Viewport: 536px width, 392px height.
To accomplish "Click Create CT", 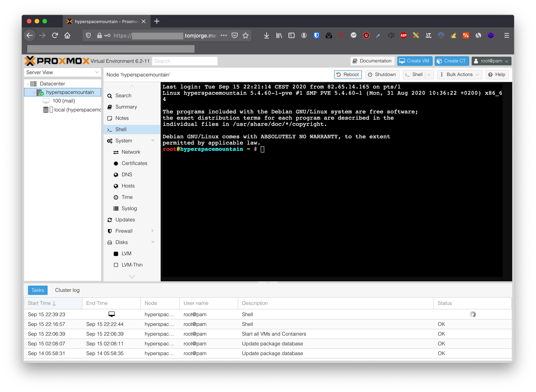I will [452, 61].
